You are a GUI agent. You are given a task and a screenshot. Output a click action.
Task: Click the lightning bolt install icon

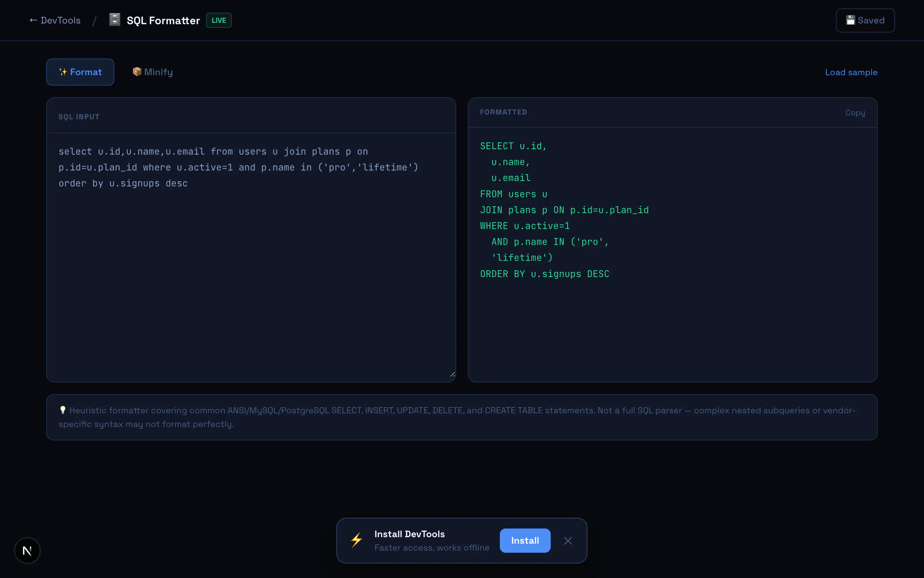click(x=356, y=540)
